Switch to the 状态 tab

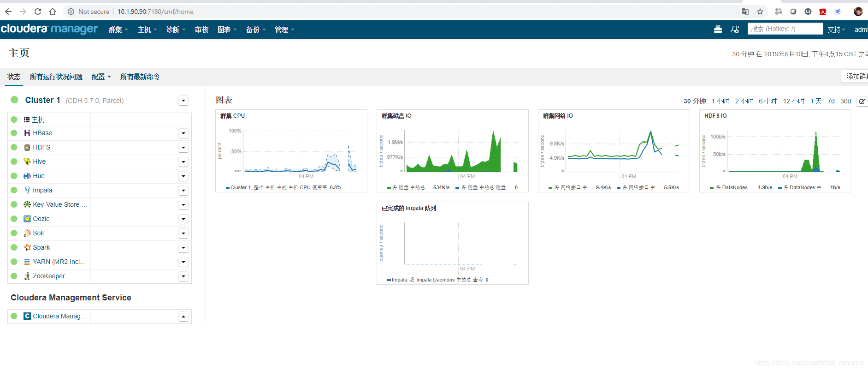(x=14, y=77)
